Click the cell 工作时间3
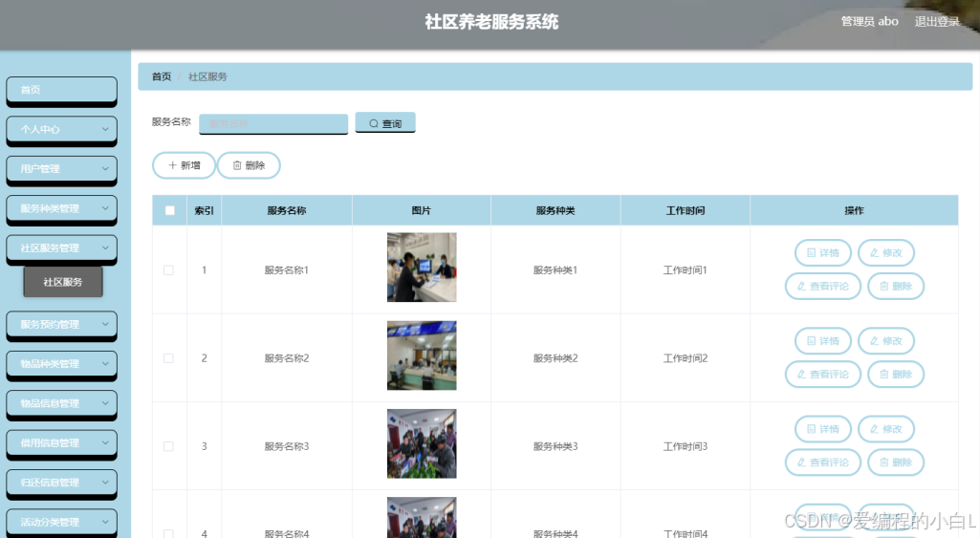980x538 pixels. (x=686, y=446)
